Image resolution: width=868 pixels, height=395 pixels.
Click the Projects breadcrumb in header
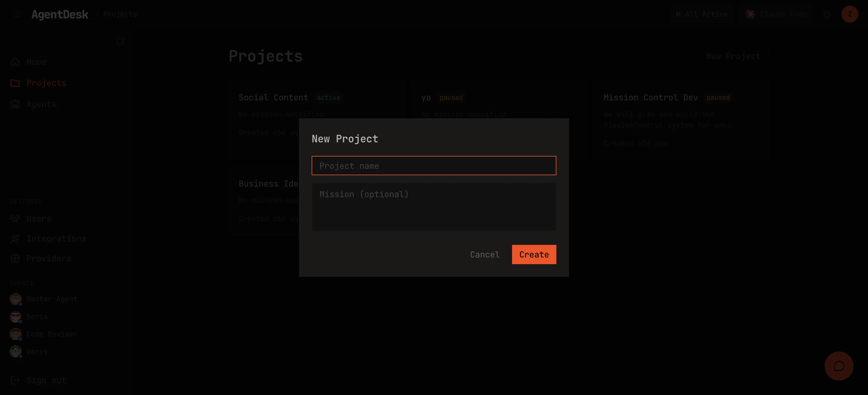point(120,14)
